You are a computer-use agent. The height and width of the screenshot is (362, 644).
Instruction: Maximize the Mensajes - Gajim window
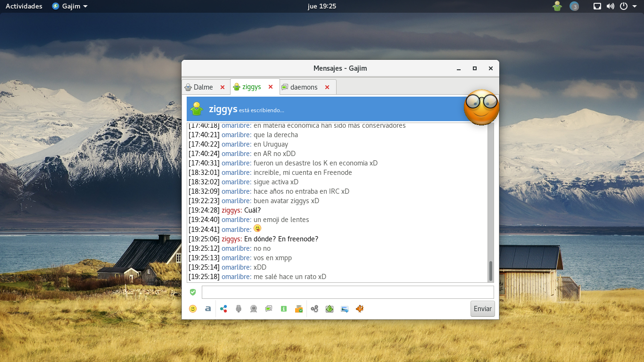(x=475, y=68)
